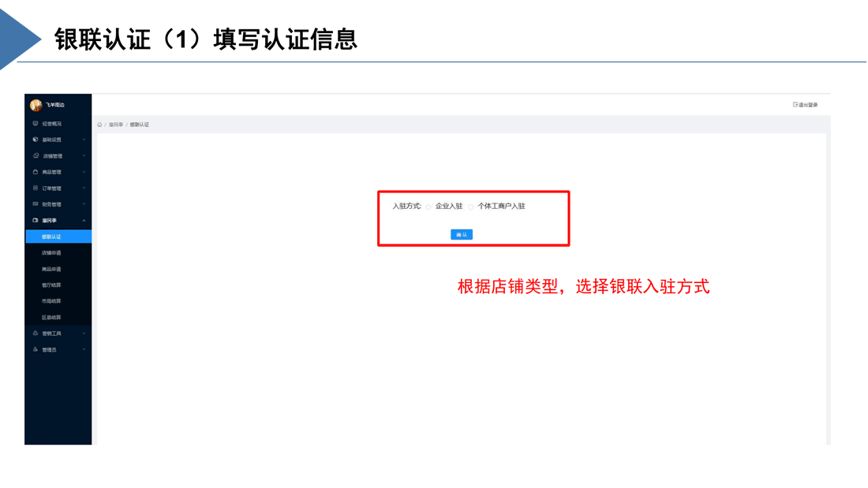Expand the 营销工具 chevron
Viewport: 868px width, 488px height.
coord(84,333)
